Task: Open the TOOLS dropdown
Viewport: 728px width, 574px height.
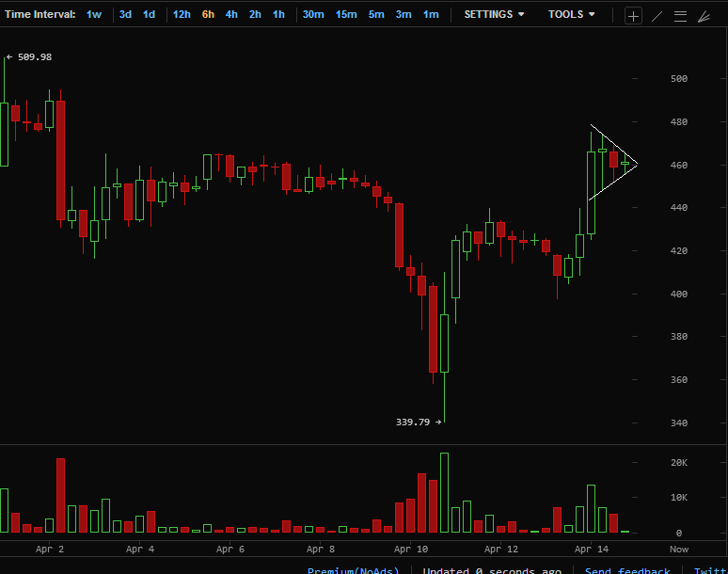Action: click(x=571, y=14)
